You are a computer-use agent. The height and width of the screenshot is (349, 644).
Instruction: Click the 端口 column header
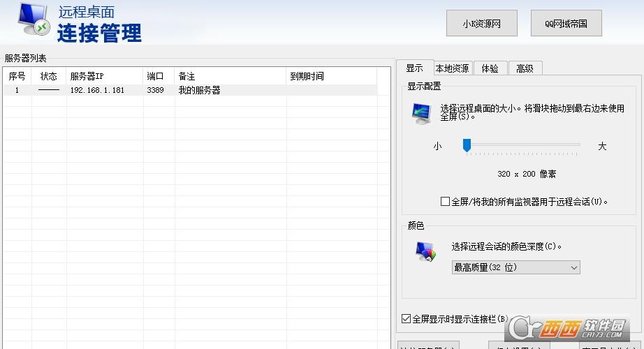[x=159, y=76]
